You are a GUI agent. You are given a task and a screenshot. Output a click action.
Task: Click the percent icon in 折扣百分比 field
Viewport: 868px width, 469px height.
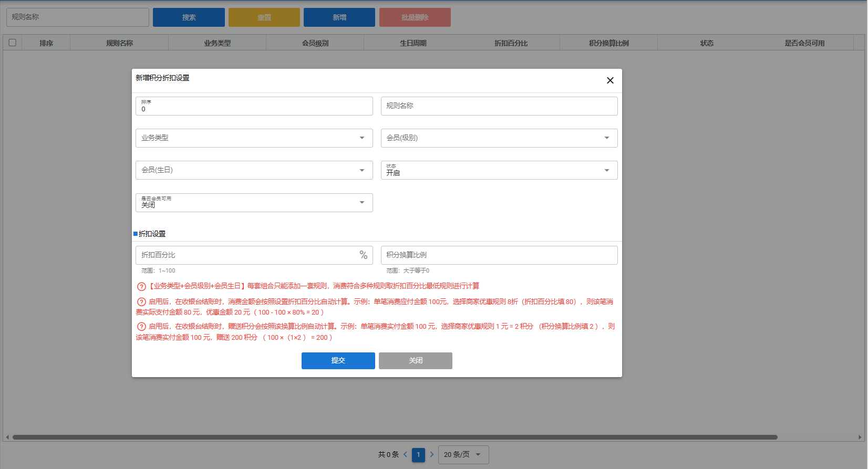point(363,255)
